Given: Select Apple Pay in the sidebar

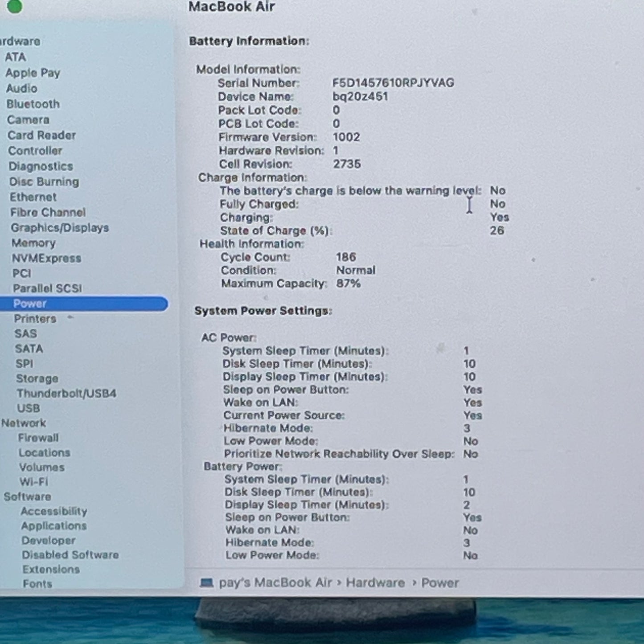Looking at the screenshot, I should pyautogui.click(x=33, y=73).
